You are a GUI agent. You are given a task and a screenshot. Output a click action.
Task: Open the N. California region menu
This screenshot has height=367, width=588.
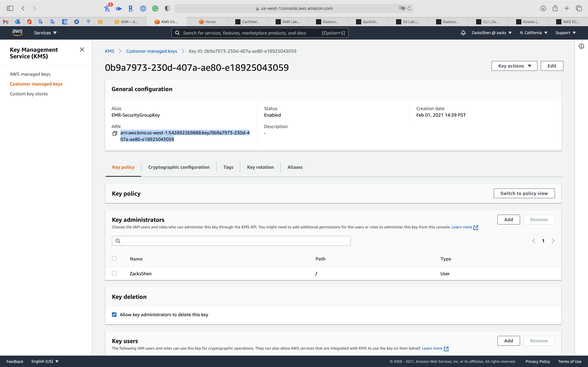(533, 33)
